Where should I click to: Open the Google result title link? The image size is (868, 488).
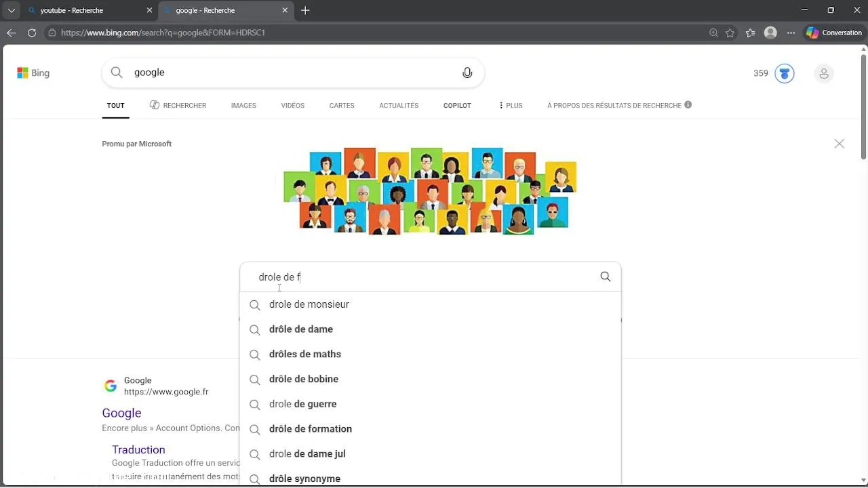[x=121, y=413]
